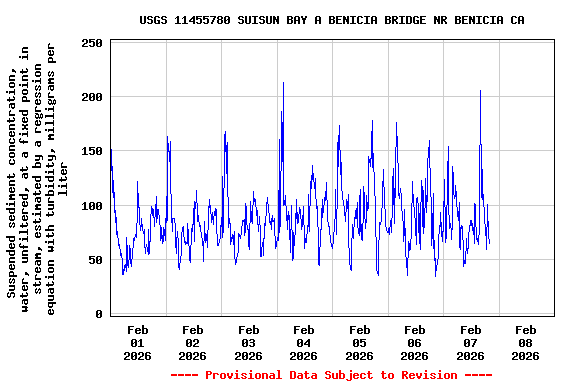576x384 pixels.
Task: Click the y-axis value 200
Action: click(92, 97)
